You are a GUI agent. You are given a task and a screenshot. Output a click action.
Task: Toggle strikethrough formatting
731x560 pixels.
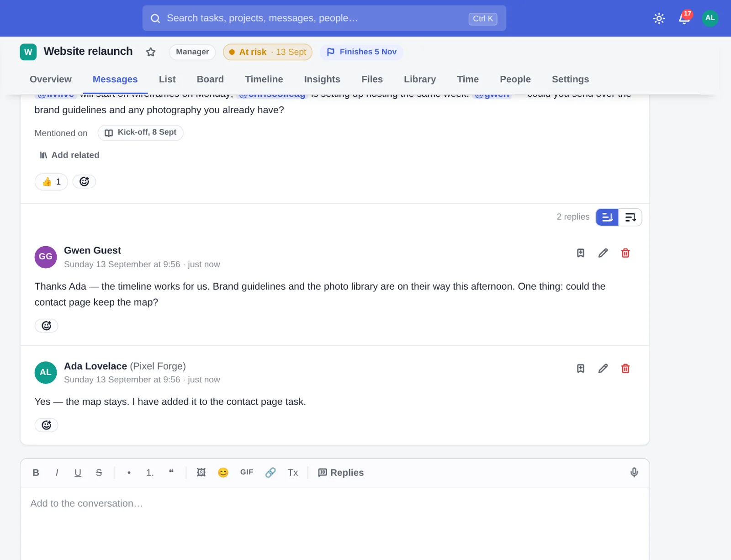[x=99, y=473]
